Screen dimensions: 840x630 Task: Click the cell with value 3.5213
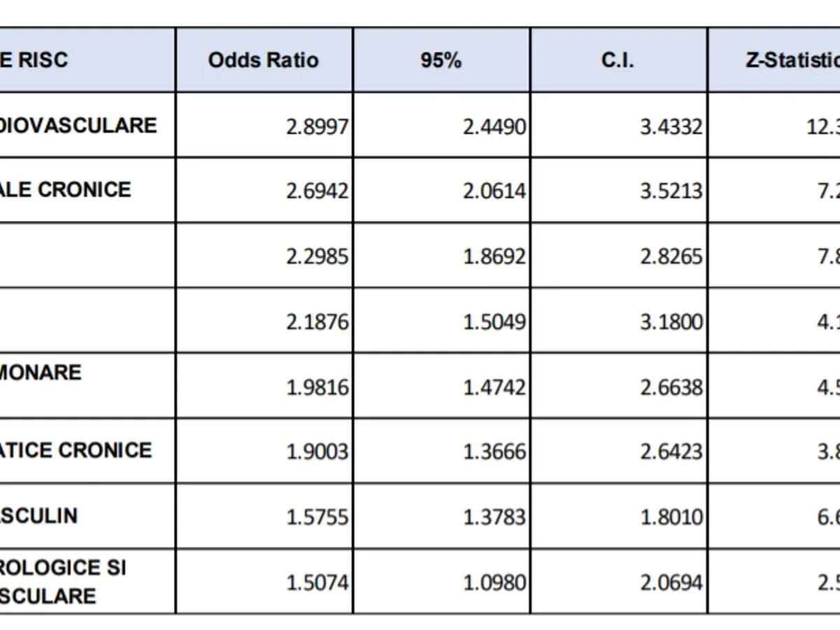671,191
